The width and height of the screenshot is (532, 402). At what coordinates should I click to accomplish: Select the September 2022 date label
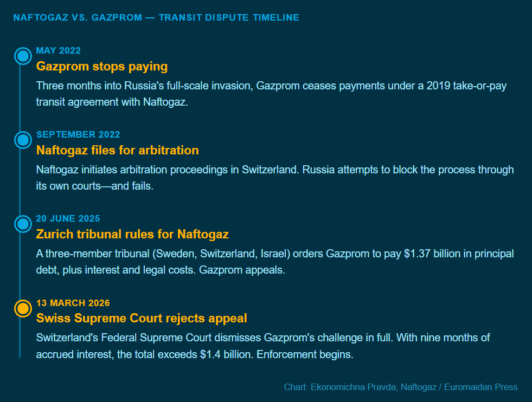79,134
